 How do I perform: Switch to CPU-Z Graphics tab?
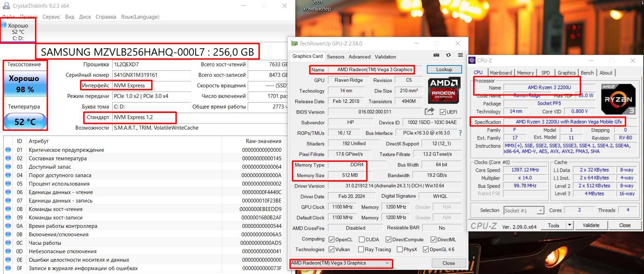click(x=567, y=73)
